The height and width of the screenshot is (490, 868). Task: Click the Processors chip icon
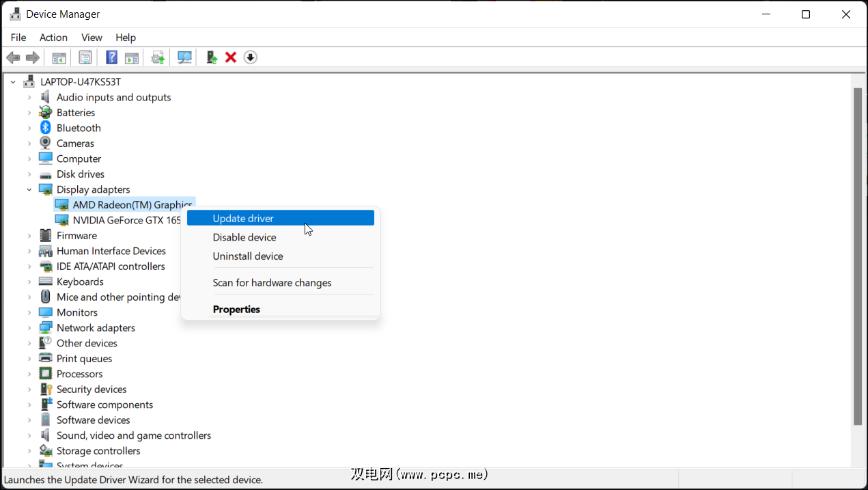point(46,374)
